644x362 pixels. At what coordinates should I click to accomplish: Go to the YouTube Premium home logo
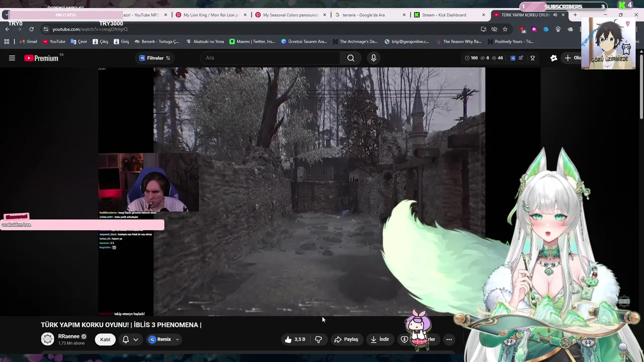tap(41, 58)
